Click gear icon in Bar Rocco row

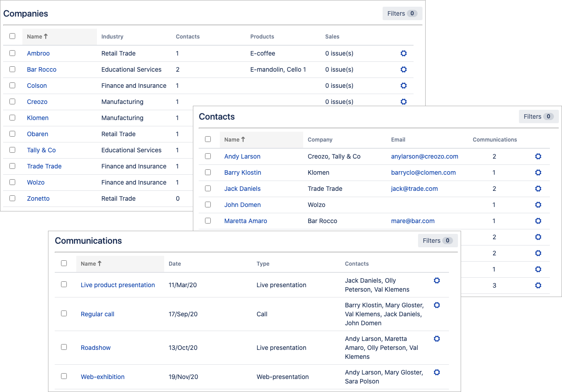coord(403,69)
